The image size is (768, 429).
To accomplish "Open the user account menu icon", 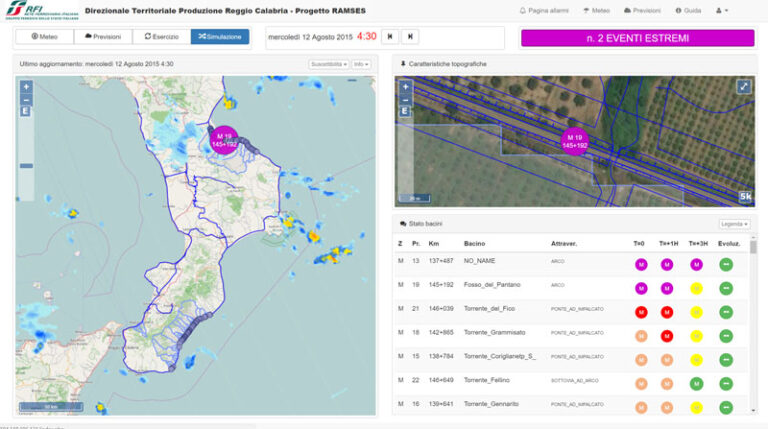I will pos(722,10).
